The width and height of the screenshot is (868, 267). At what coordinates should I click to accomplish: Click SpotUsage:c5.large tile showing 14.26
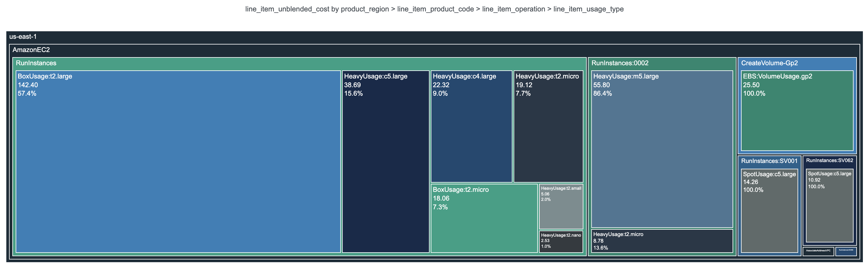[x=769, y=211]
